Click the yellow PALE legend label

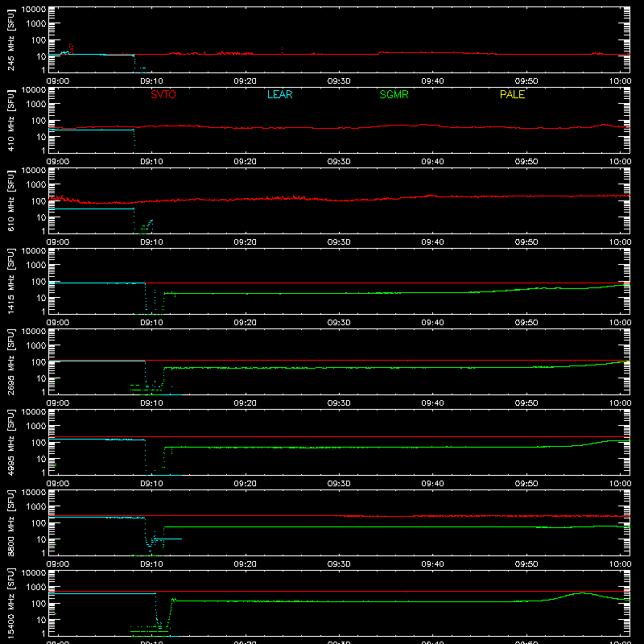click(512, 94)
